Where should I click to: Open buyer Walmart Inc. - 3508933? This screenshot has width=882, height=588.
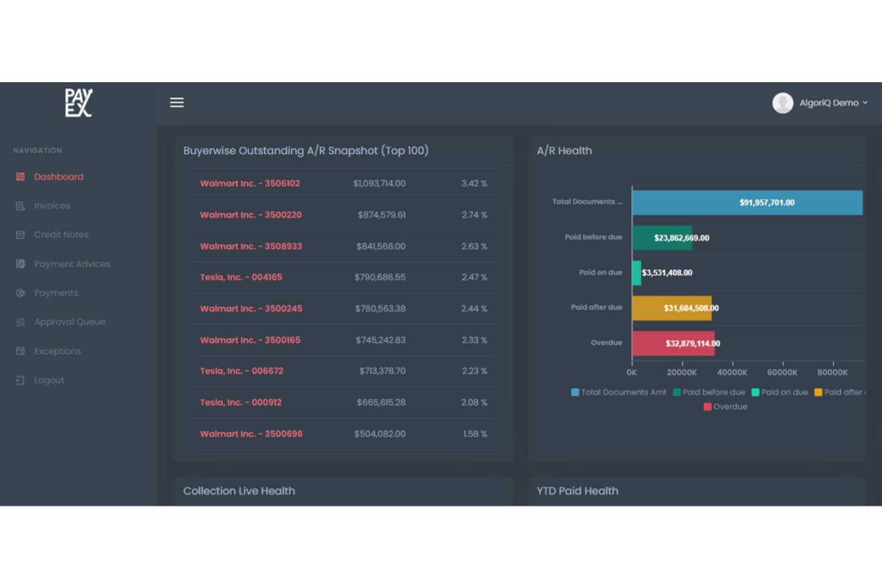pos(251,247)
